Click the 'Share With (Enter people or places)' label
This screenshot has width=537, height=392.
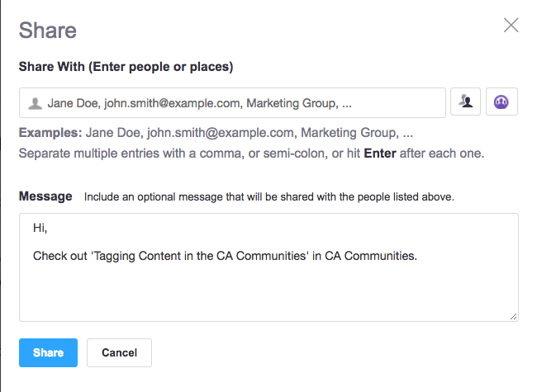pyautogui.click(x=126, y=66)
